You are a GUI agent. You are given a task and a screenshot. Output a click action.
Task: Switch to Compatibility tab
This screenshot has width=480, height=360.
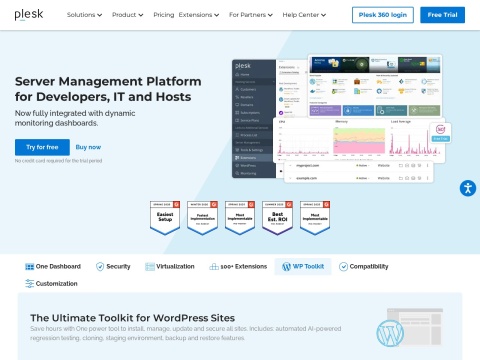click(364, 267)
